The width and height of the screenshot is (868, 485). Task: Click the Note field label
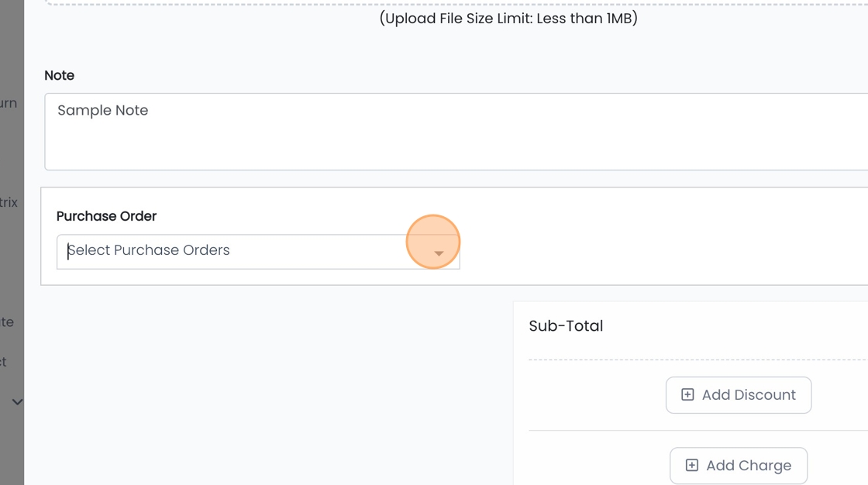[x=60, y=75]
